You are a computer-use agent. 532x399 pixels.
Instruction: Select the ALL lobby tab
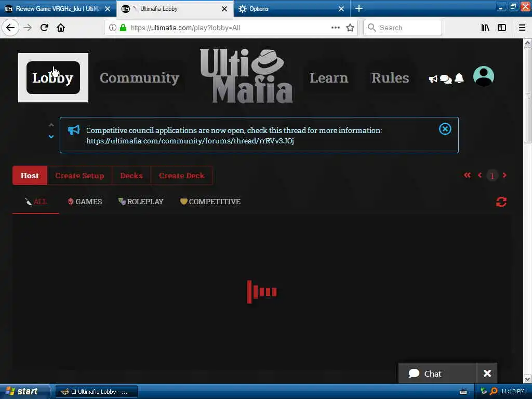36,202
